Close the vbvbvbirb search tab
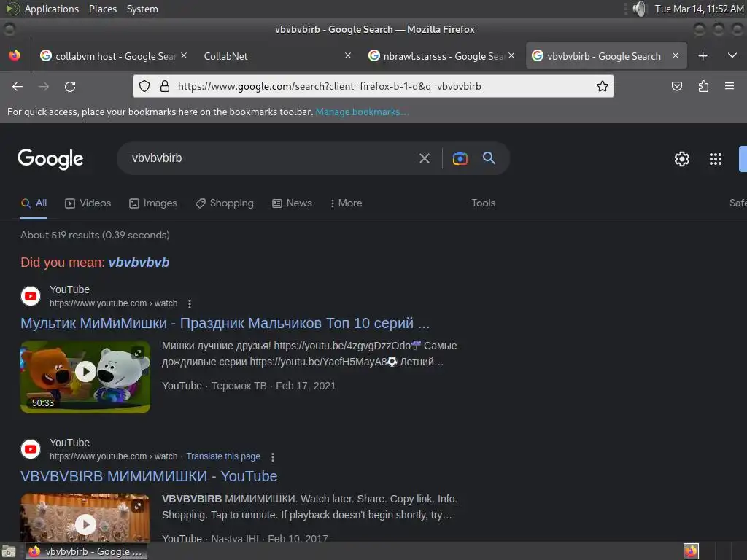The height and width of the screenshot is (560, 747). pos(675,55)
